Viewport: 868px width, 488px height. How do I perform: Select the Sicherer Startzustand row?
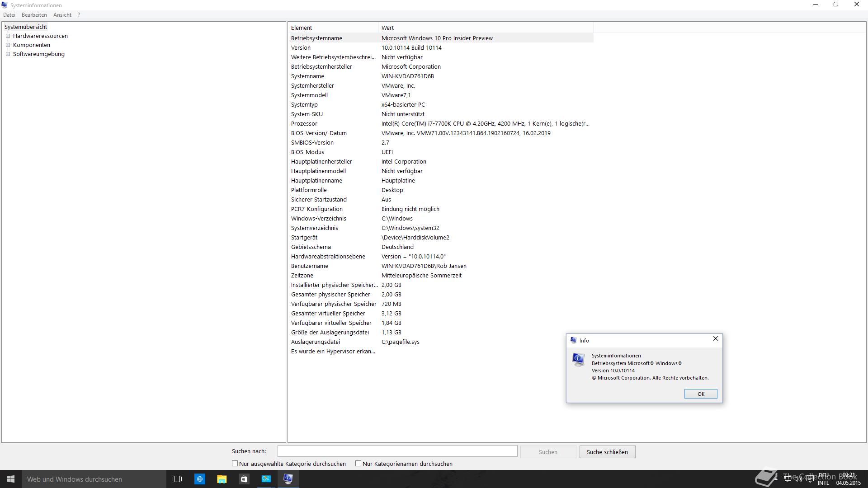(441, 199)
